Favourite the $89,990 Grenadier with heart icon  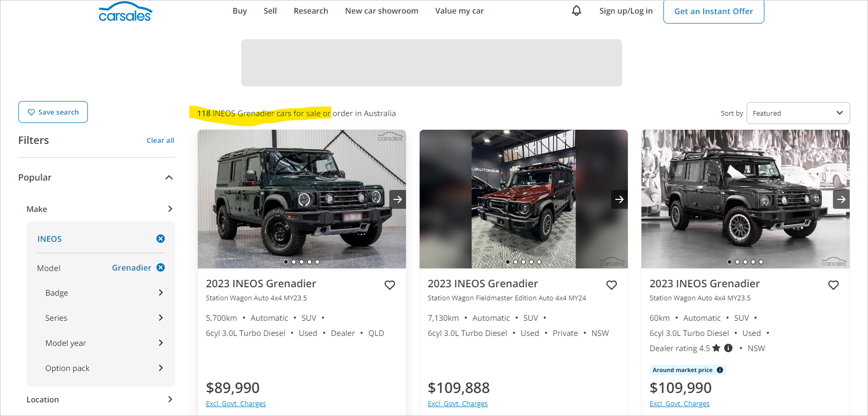click(x=390, y=285)
